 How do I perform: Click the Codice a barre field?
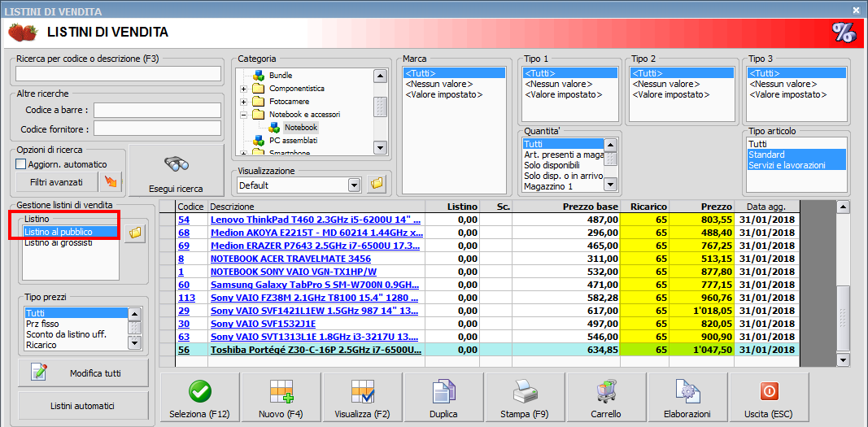click(x=157, y=110)
